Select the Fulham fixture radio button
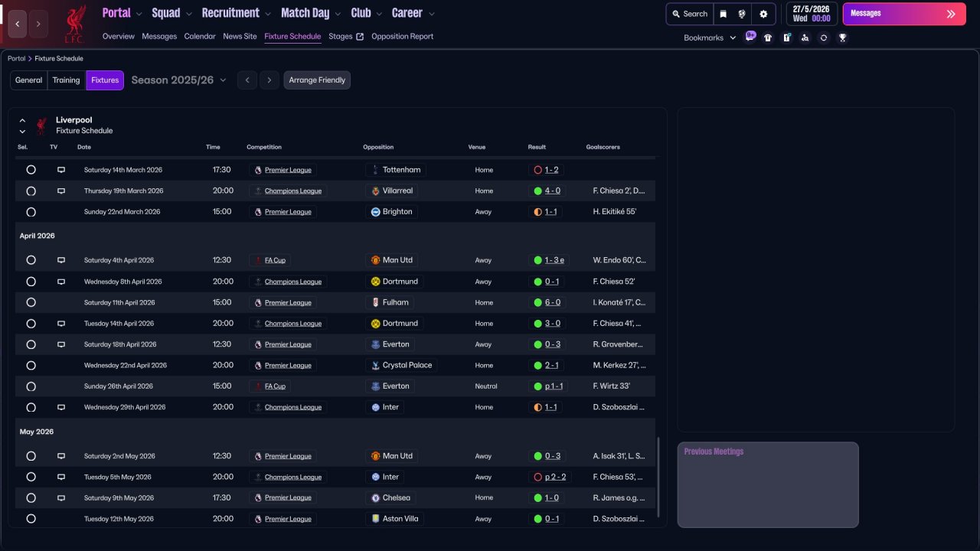This screenshot has width=980, height=551. [31, 302]
